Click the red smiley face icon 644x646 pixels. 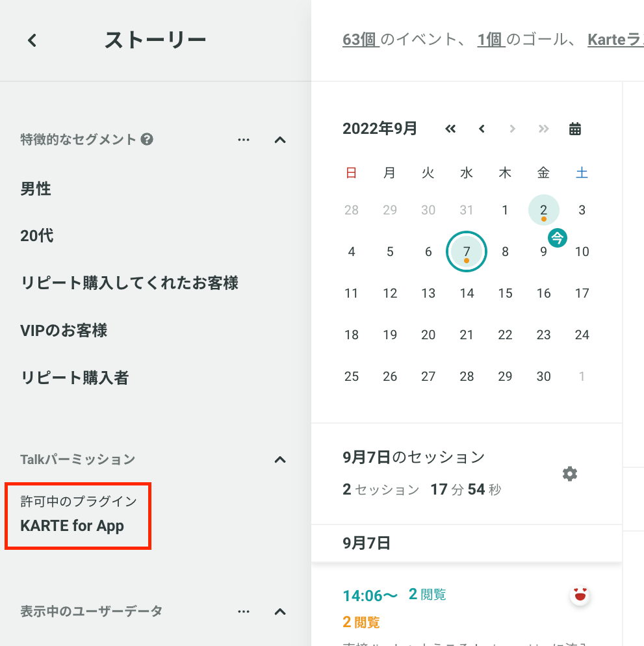point(580,595)
